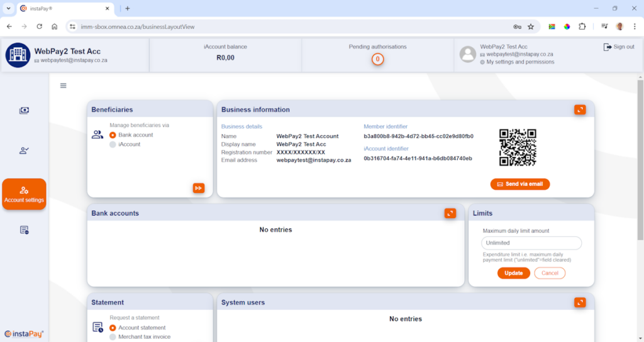Click the Statement document icon
The image size is (644, 342).
click(x=97, y=327)
